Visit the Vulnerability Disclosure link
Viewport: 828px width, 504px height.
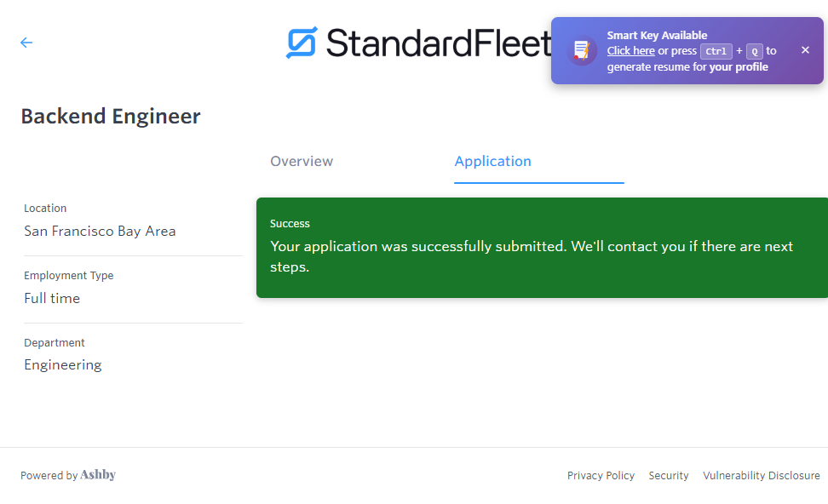[761, 476]
